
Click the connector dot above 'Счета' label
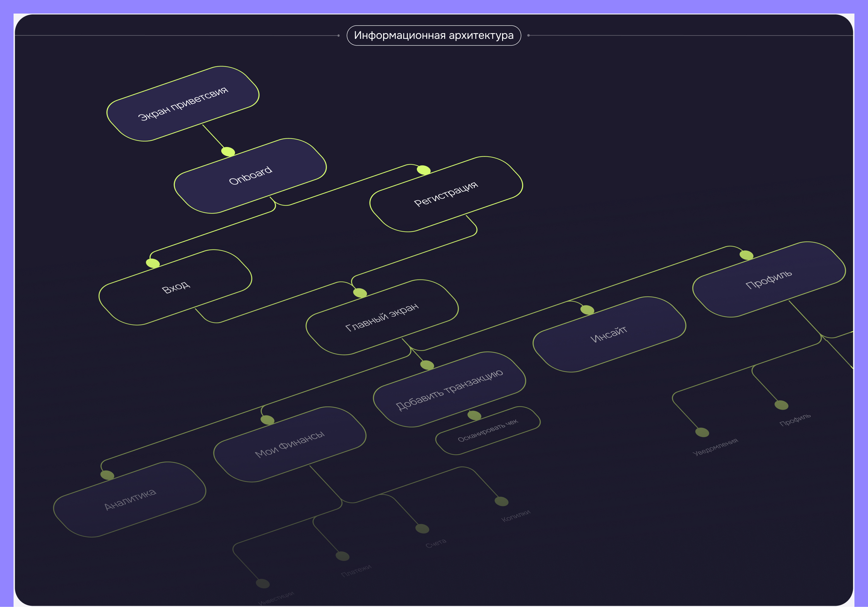[x=422, y=528]
